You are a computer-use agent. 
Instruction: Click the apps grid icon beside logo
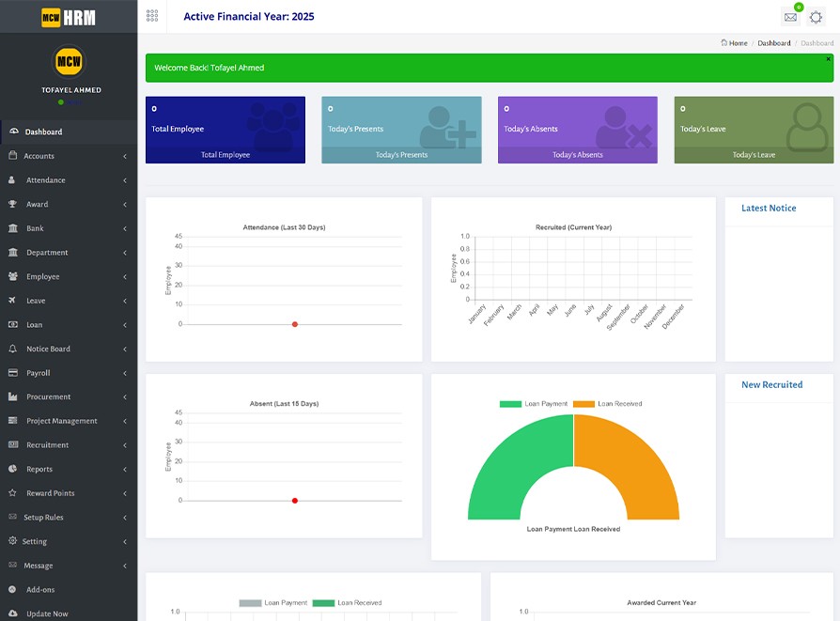tap(152, 16)
